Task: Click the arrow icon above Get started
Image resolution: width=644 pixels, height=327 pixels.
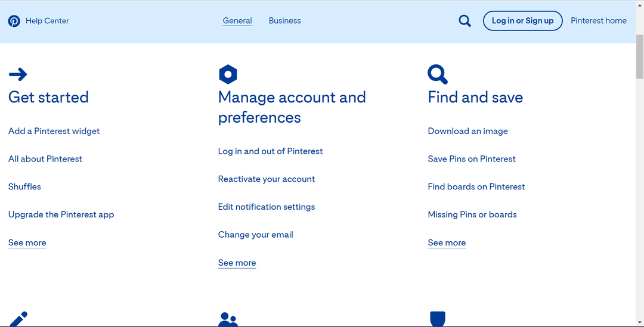Action: coord(18,74)
